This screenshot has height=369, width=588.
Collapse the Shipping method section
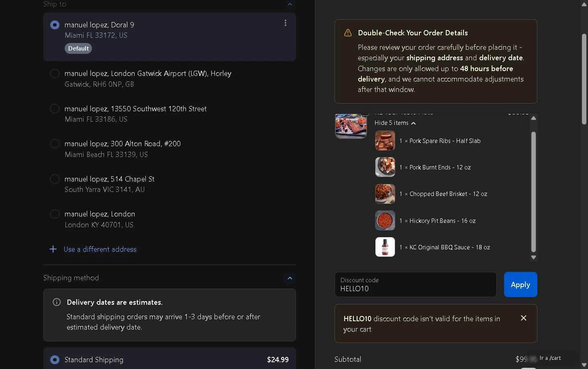coord(290,278)
